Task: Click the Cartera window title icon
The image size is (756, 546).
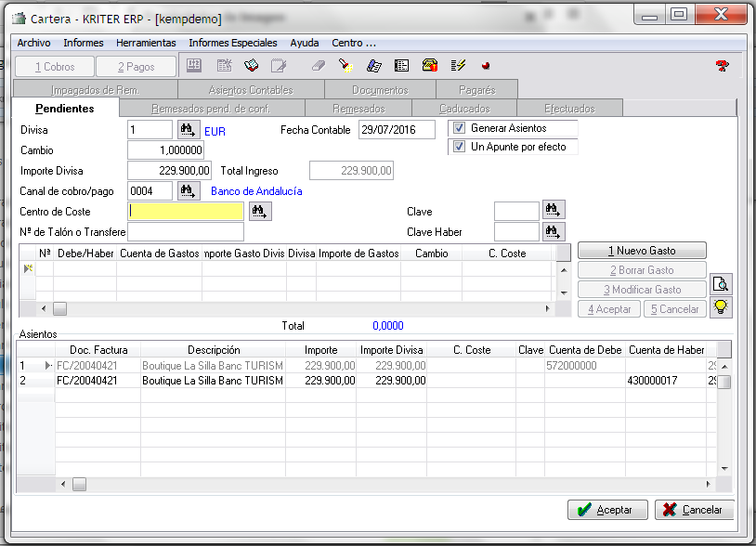Action: (x=19, y=19)
